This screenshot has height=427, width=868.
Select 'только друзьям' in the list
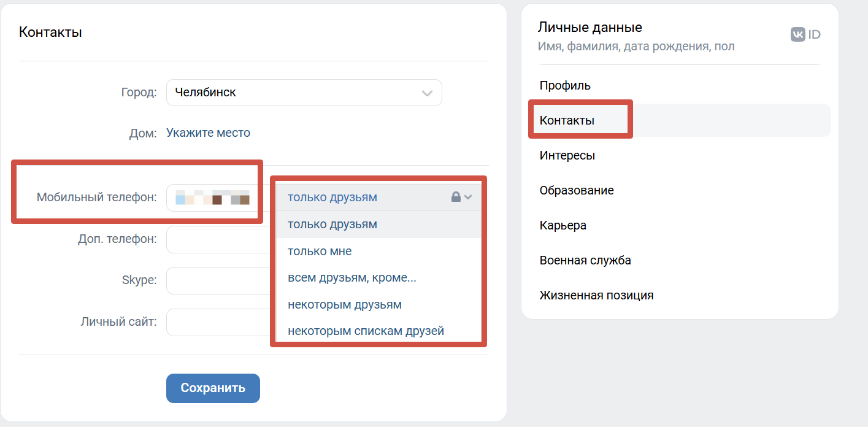(332, 225)
